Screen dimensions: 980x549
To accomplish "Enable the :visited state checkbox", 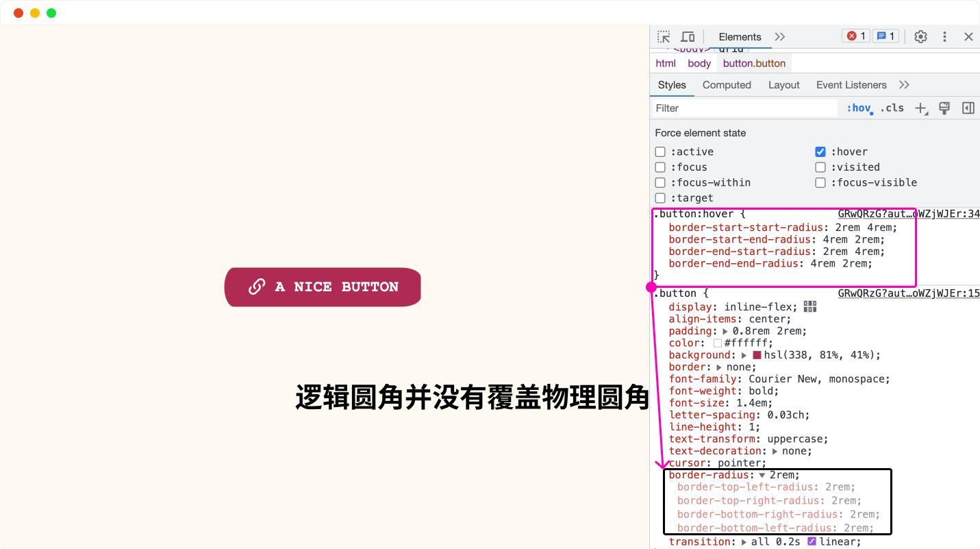I will tap(820, 167).
